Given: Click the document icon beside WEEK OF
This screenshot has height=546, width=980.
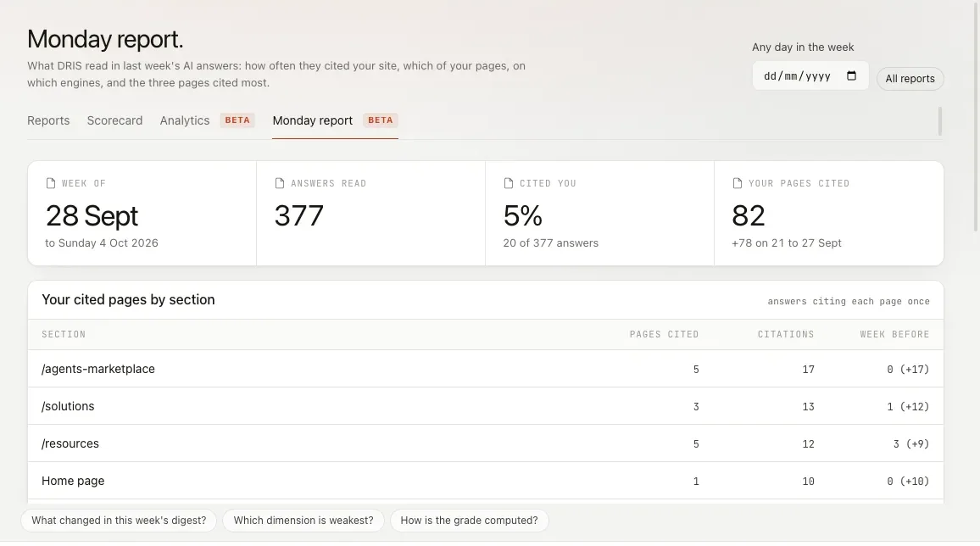Looking at the screenshot, I should (51, 183).
